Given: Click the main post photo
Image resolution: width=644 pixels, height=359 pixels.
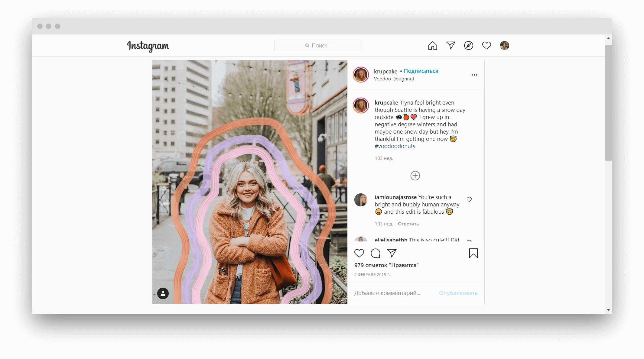Looking at the screenshot, I should click(x=250, y=182).
